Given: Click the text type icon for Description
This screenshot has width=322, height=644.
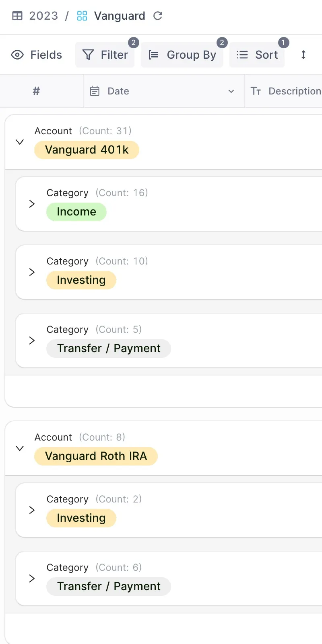Looking at the screenshot, I should tap(256, 91).
